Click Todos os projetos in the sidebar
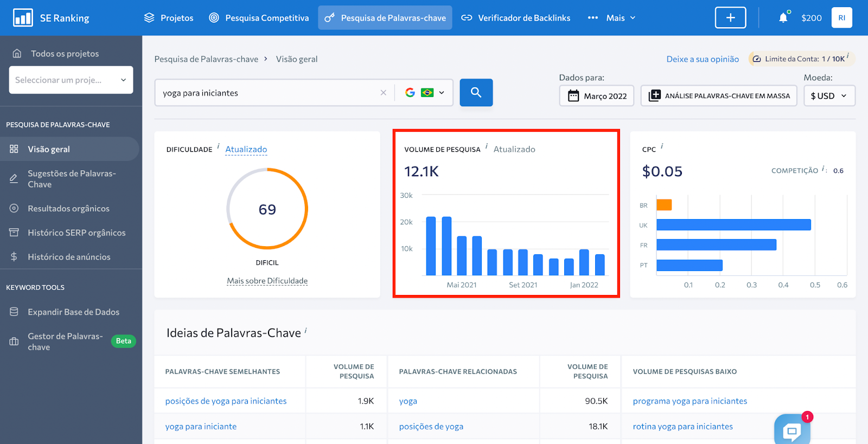This screenshot has height=444, width=868. pyautogui.click(x=65, y=53)
